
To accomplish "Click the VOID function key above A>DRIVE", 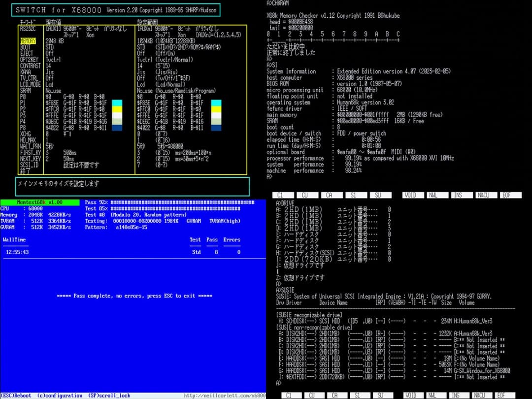I will point(413,195).
